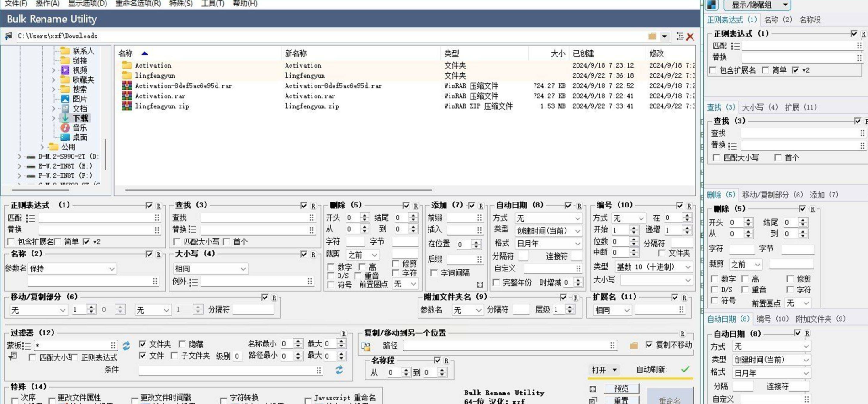Switch to the 大小写 (4) tab
The image size is (868, 404).
(x=759, y=107)
